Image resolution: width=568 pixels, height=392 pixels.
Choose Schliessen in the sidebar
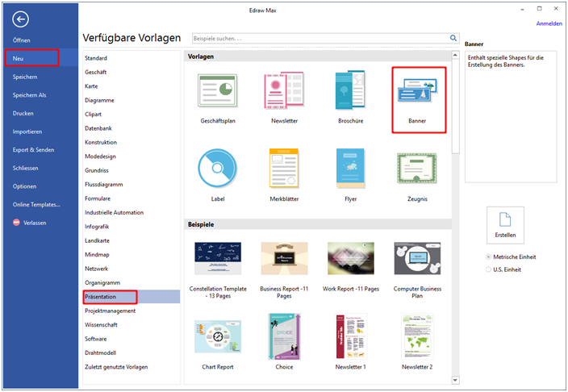[25, 168]
